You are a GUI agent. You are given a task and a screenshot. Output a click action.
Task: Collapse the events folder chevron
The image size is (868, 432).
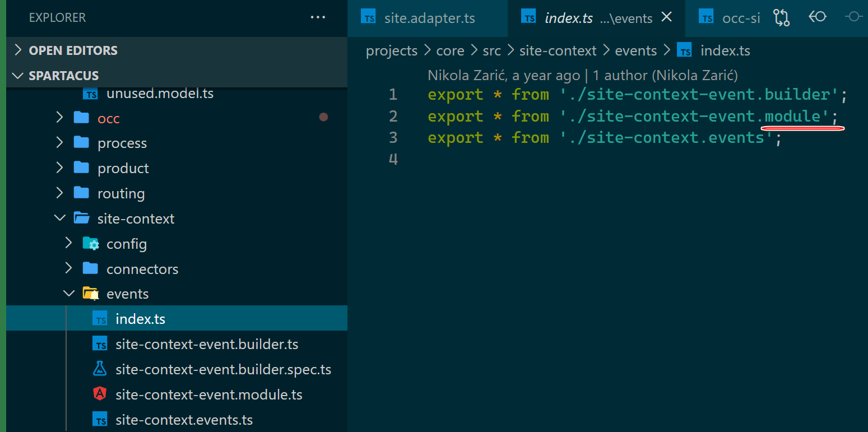(69, 294)
